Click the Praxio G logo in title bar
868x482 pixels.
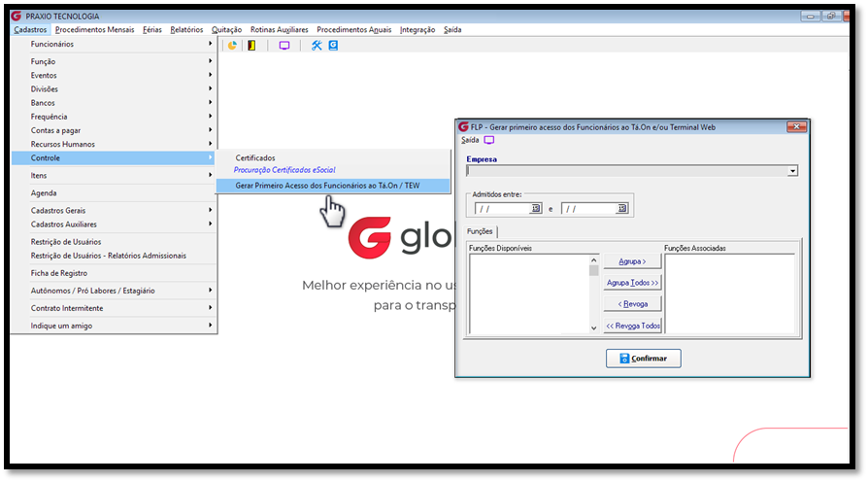coord(17,17)
